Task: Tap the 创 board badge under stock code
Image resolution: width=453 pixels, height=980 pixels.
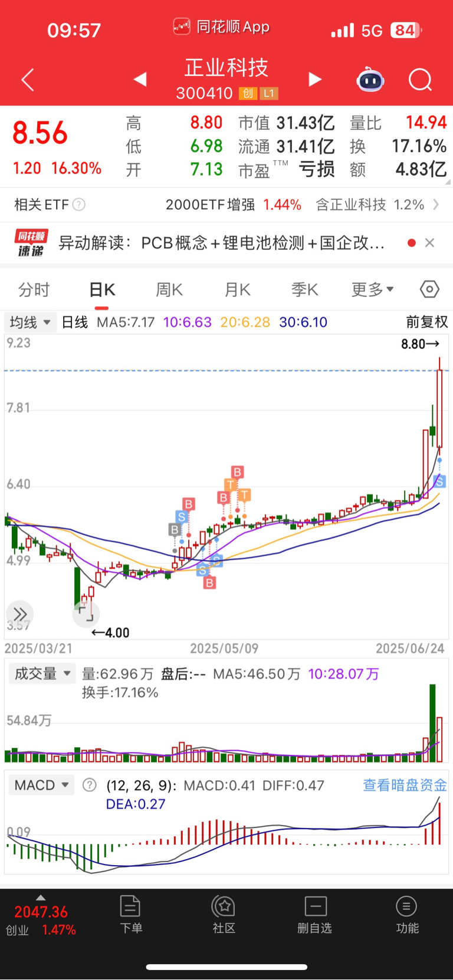Action: coord(248,93)
